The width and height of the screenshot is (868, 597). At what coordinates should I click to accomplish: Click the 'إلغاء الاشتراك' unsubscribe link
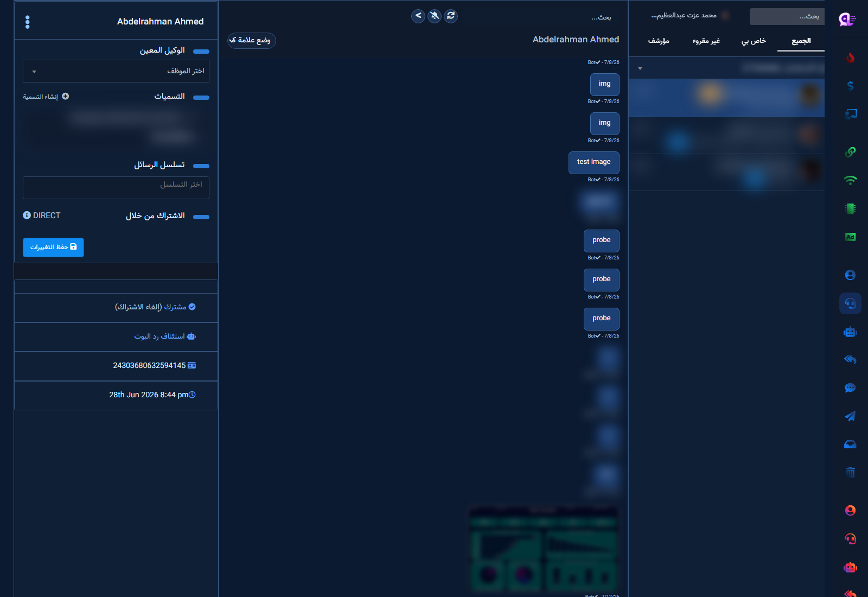click(x=138, y=307)
